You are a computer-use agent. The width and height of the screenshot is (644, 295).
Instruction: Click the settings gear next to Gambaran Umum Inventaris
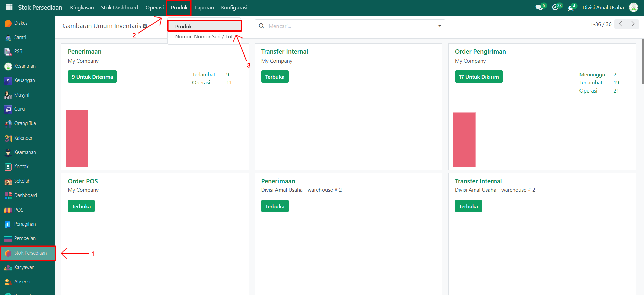(x=145, y=26)
